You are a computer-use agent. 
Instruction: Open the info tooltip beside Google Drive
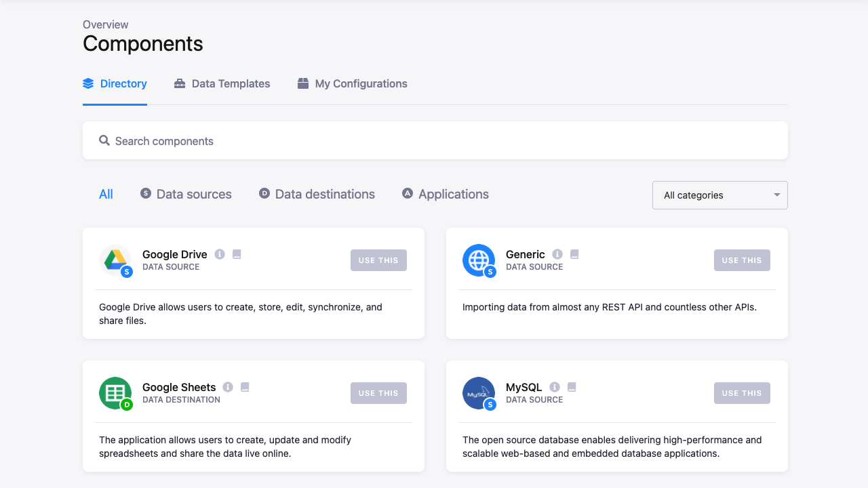219,254
